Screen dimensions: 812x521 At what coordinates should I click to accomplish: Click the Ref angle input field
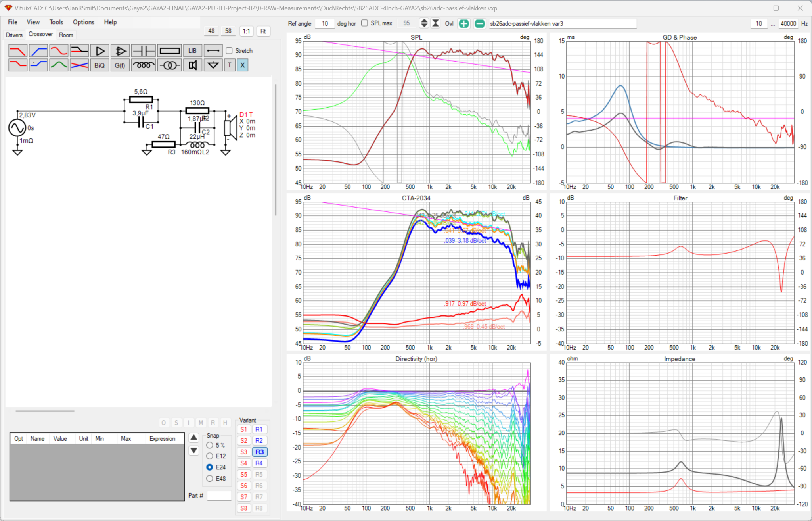coord(325,24)
